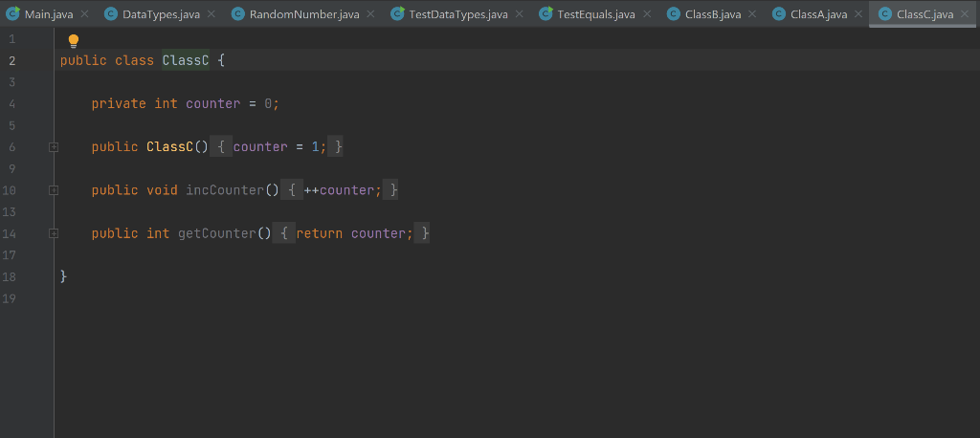Close the TestEquals.java tab

646,13
